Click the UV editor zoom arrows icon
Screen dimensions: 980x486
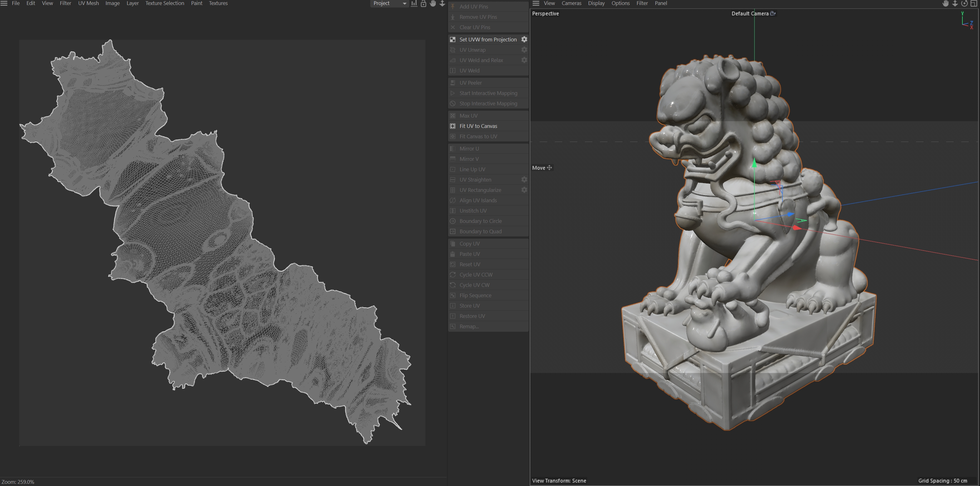pyautogui.click(x=442, y=3)
